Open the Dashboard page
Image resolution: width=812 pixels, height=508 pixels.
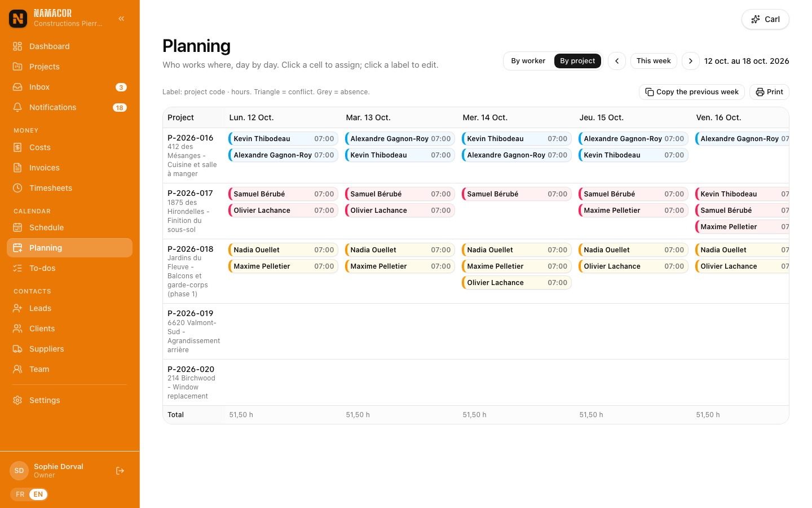pyautogui.click(x=69, y=46)
